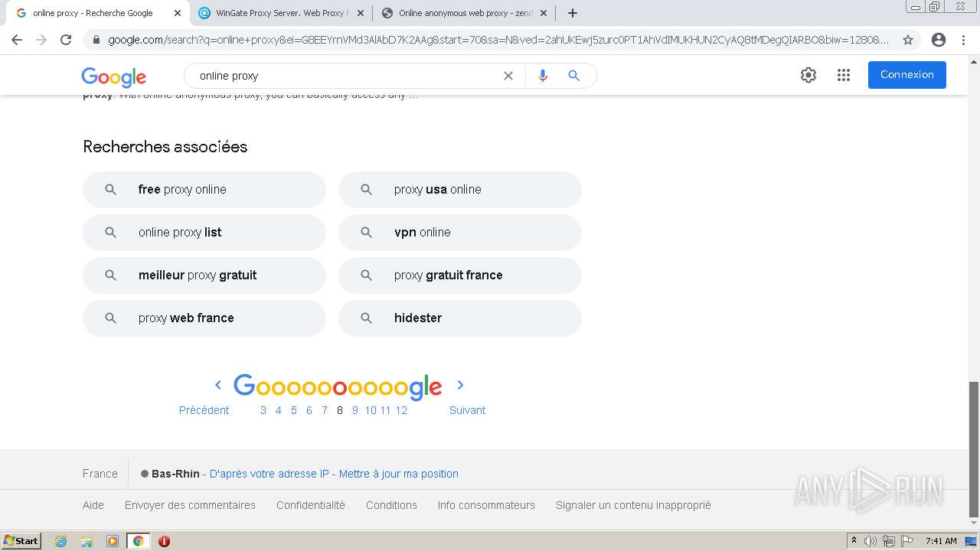Close the WinGate Proxy Server tab

[360, 13]
